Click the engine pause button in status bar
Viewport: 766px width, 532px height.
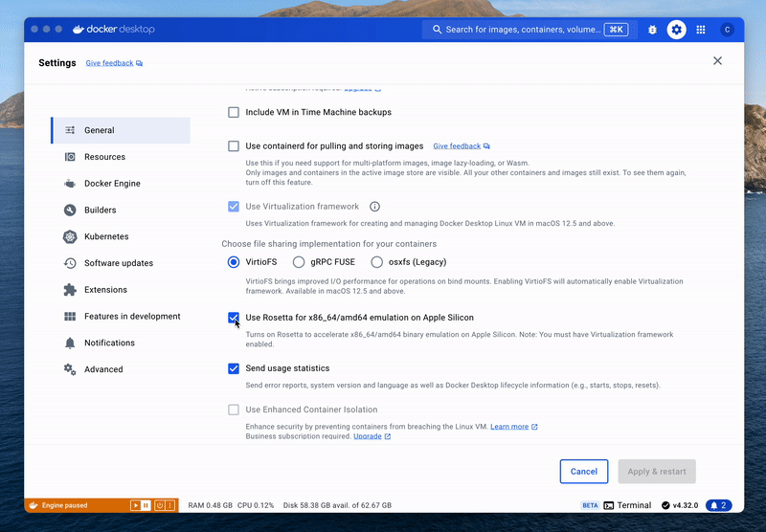click(x=146, y=505)
